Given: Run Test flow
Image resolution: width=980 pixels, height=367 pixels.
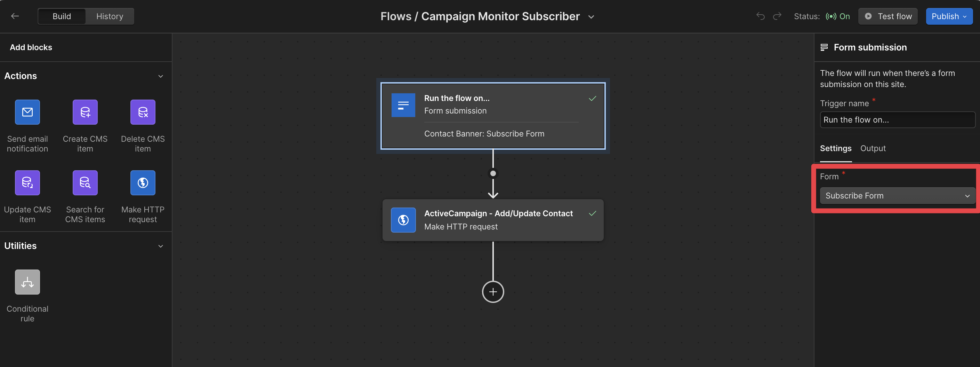Looking at the screenshot, I should (887, 16).
